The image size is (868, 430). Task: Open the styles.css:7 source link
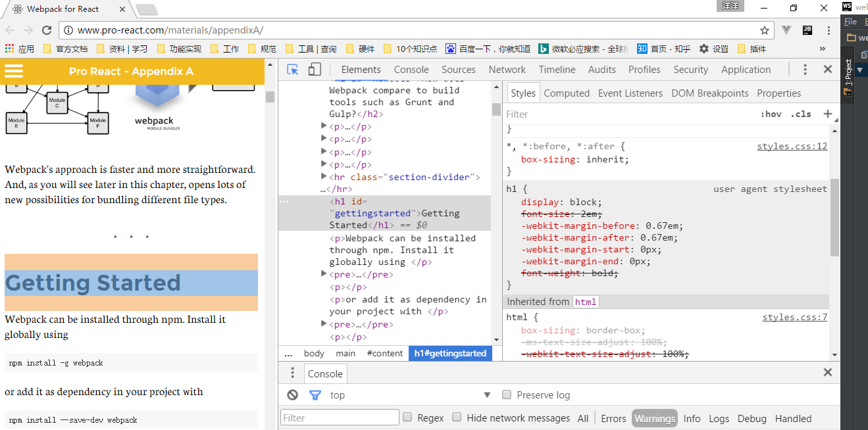point(794,317)
